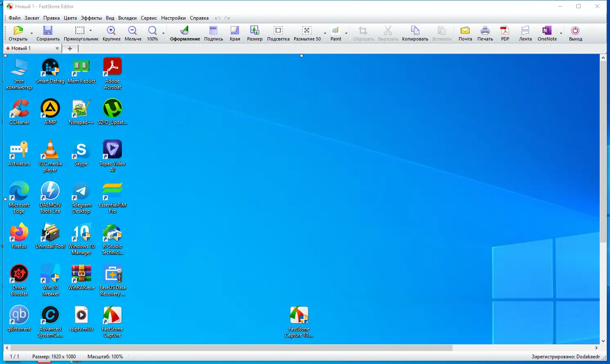This screenshot has width=610, height=364.
Task: Open the Файл menu
Action: pos(14,18)
